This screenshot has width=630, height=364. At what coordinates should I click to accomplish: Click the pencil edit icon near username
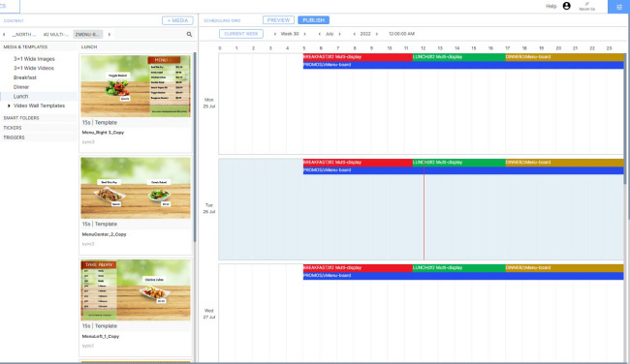[587, 4]
